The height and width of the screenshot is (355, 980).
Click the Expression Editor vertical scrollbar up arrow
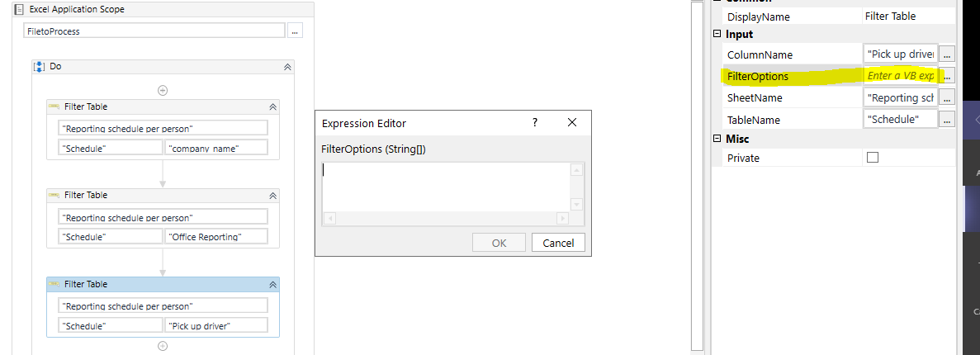[x=576, y=170]
